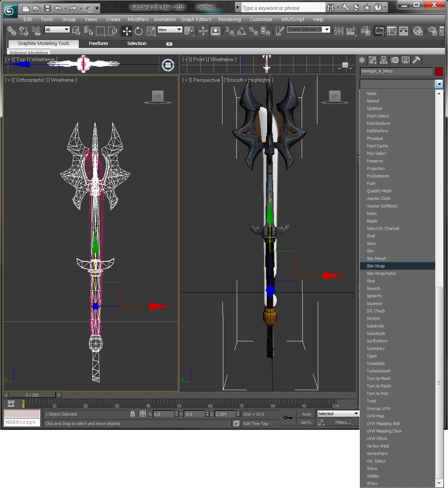The image size is (448, 488).
Task: Select the Select and Move tool
Action: tap(127, 31)
